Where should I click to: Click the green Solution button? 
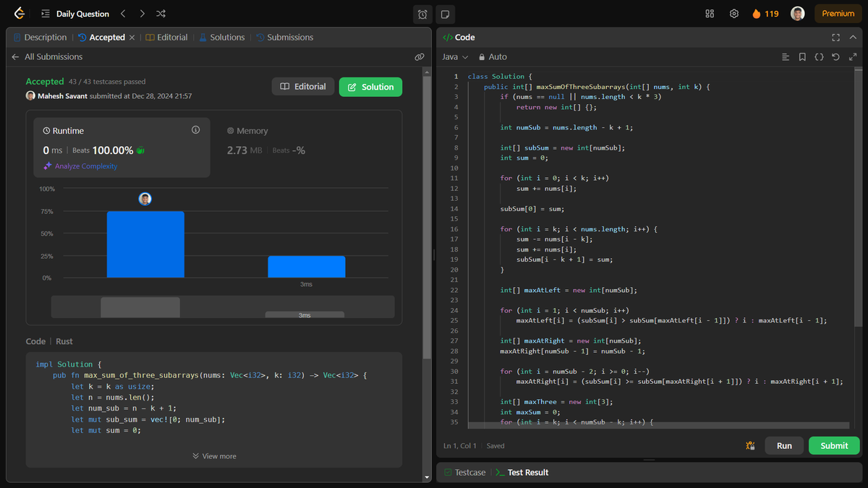click(370, 87)
